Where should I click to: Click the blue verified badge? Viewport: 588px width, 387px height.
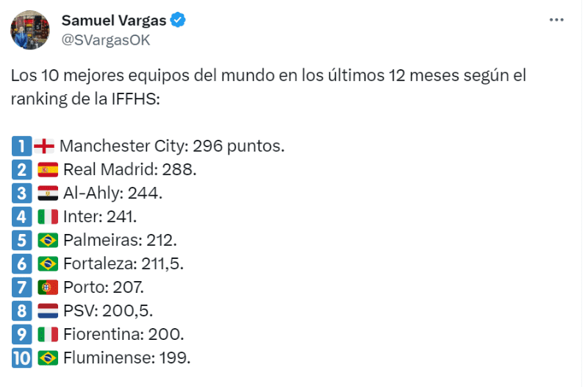tap(179, 20)
